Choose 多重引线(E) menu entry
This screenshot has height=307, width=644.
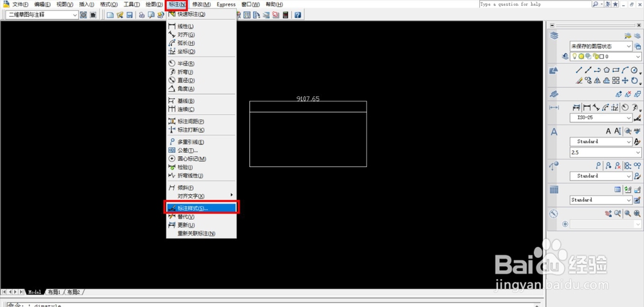click(201, 142)
